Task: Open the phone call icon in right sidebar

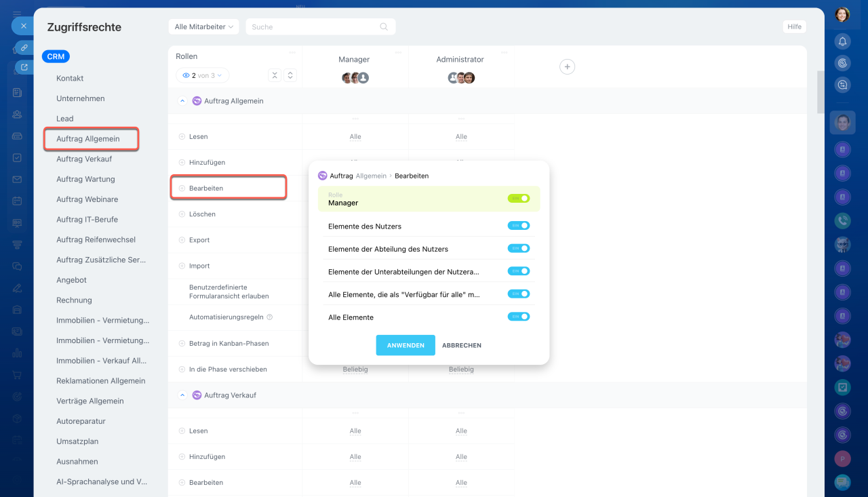Action: (842, 220)
